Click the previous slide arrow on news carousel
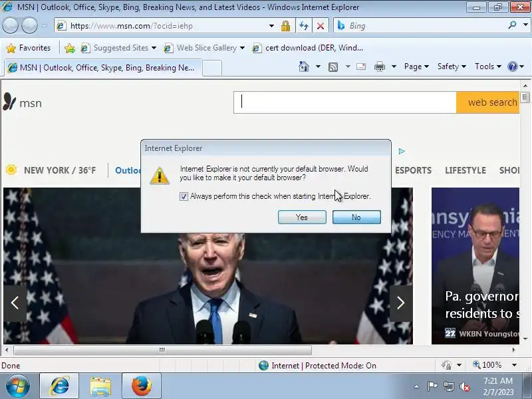 click(15, 303)
